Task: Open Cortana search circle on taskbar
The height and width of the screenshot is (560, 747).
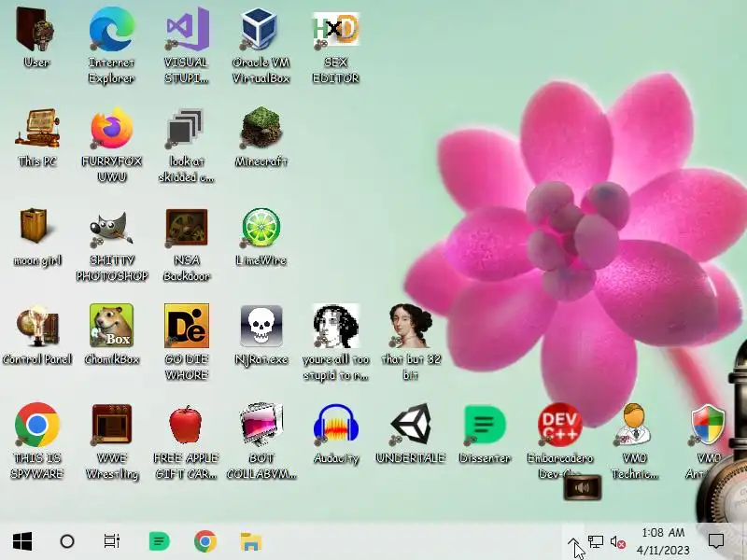Action: click(x=67, y=541)
